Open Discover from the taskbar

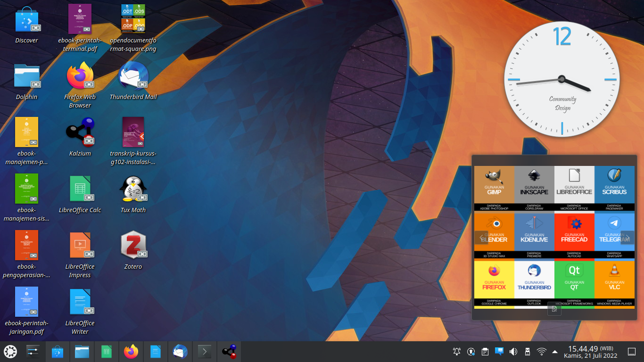(x=58, y=352)
